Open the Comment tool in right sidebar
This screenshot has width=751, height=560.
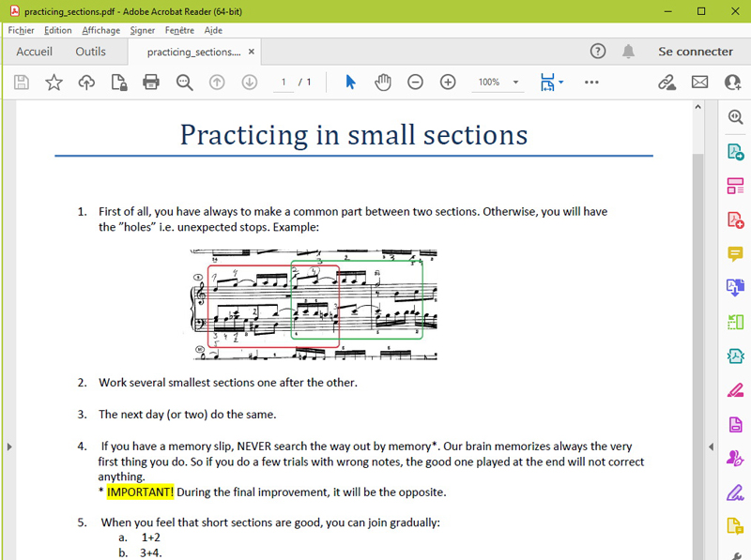coord(735,254)
